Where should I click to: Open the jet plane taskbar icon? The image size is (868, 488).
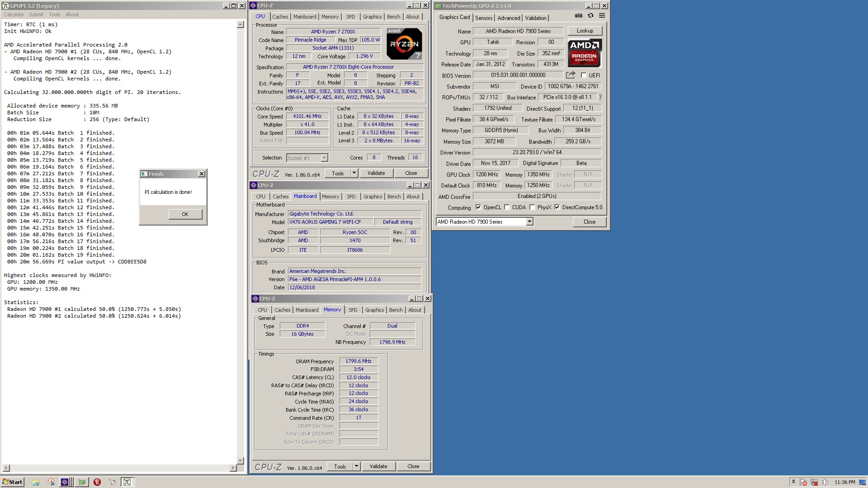pos(113,482)
